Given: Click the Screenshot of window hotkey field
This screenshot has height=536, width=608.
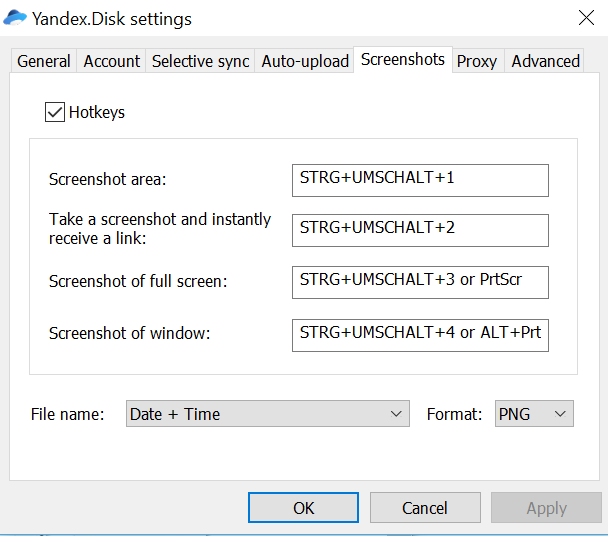Looking at the screenshot, I should pos(420,335).
